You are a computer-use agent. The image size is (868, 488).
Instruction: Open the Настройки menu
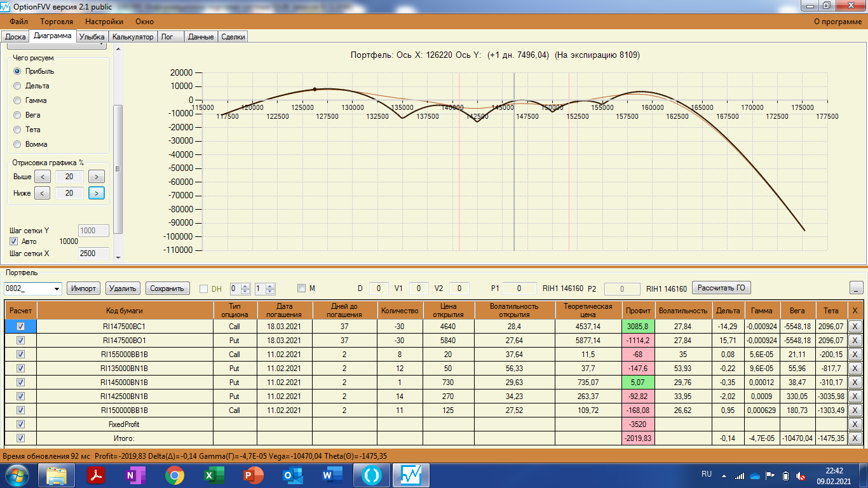104,22
